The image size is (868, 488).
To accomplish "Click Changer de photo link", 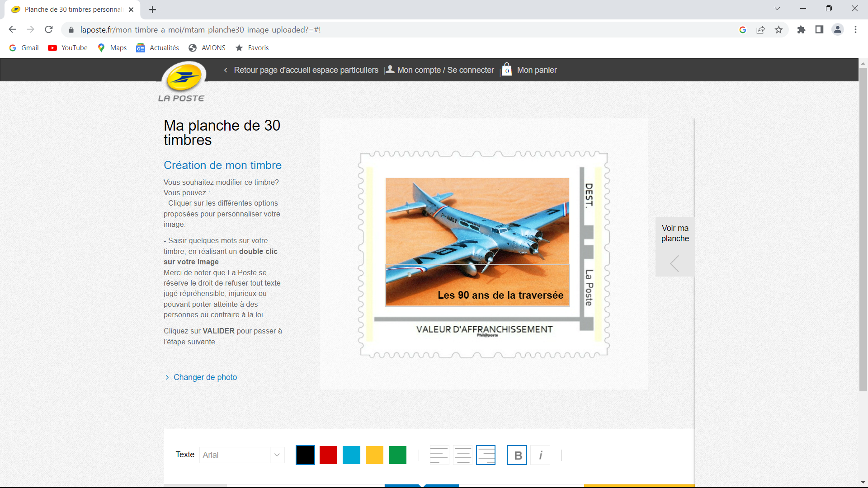I will pyautogui.click(x=205, y=377).
